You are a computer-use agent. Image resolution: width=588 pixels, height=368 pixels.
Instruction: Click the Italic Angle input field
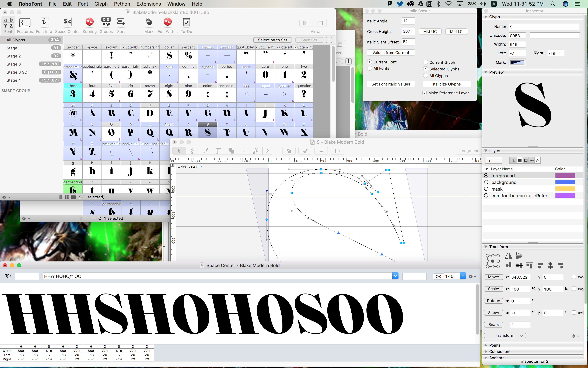coord(408,21)
